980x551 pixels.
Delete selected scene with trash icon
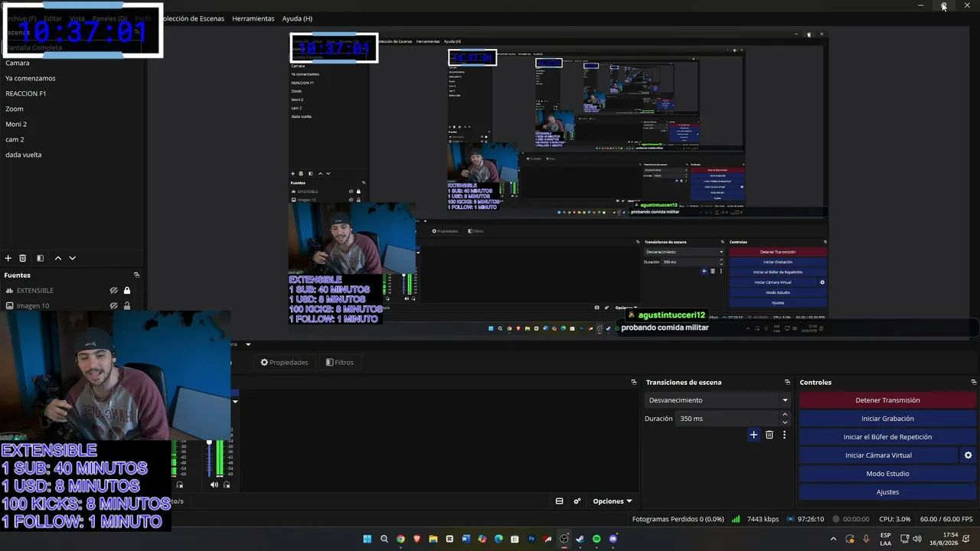(x=23, y=259)
